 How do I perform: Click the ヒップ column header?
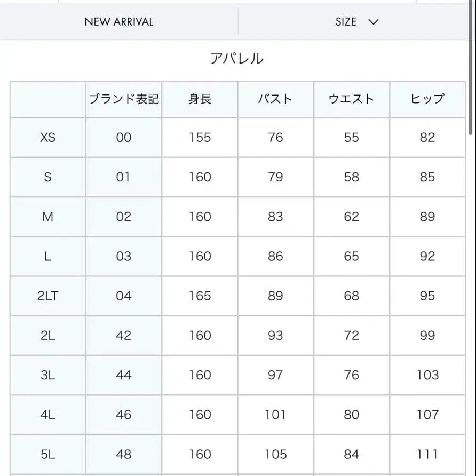click(427, 100)
